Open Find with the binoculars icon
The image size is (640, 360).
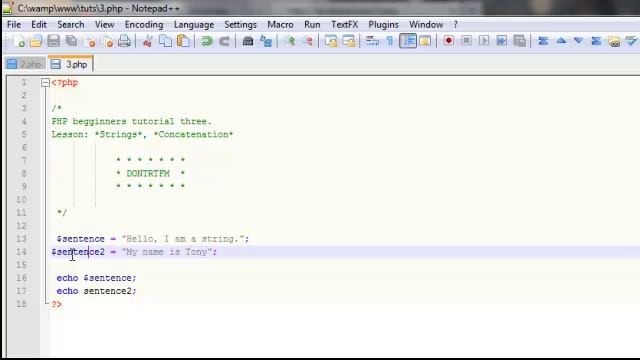click(x=248, y=41)
